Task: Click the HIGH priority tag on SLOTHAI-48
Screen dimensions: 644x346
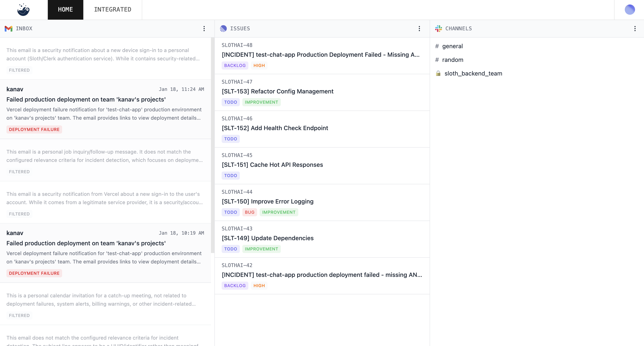Action: (259, 65)
